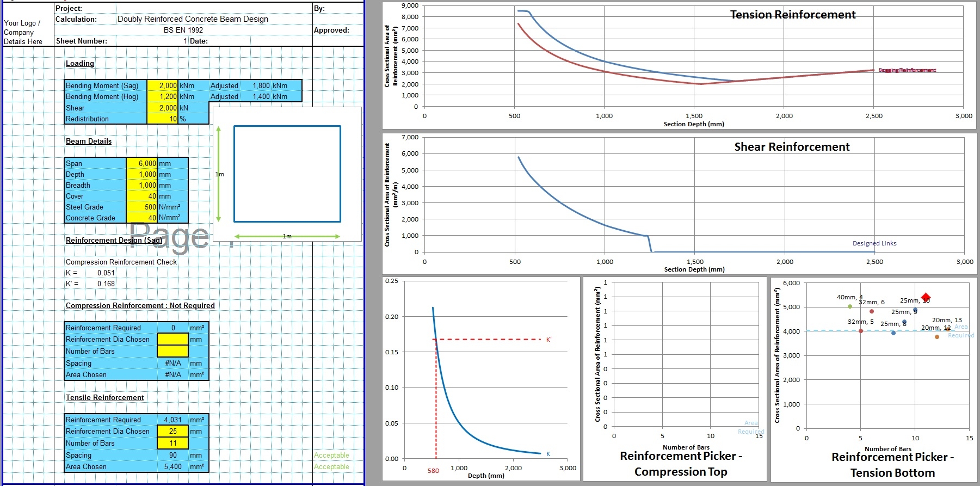The width and height of the screenshot is (980, 486).
Task: Select the Redistribution percentage cell
Action: [x=162, y=119]
